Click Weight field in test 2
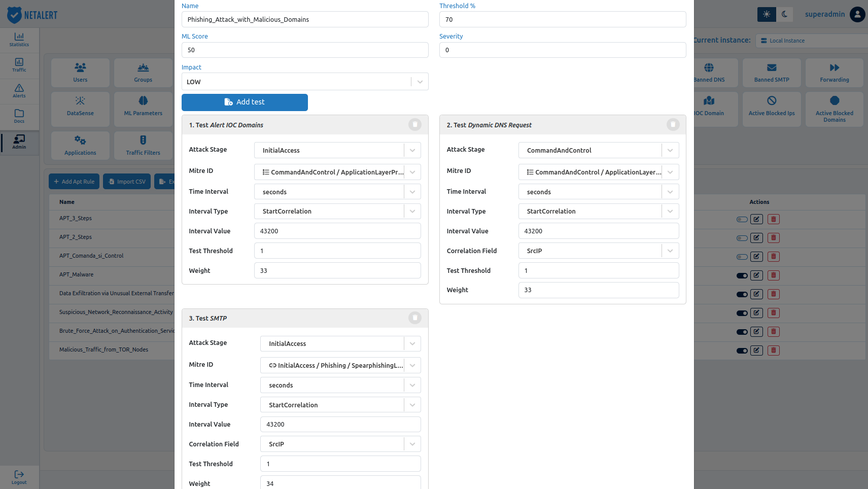Screen dimensions: 868x489 599,290
